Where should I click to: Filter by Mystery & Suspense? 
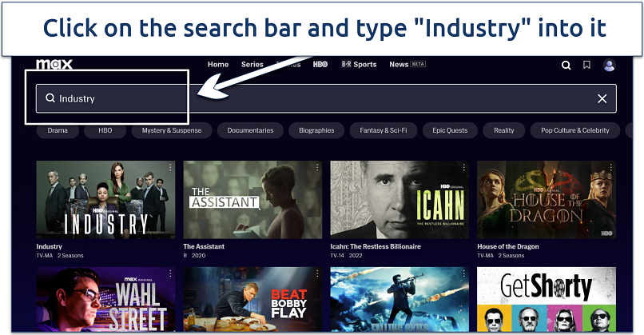(x=172, y=130)
